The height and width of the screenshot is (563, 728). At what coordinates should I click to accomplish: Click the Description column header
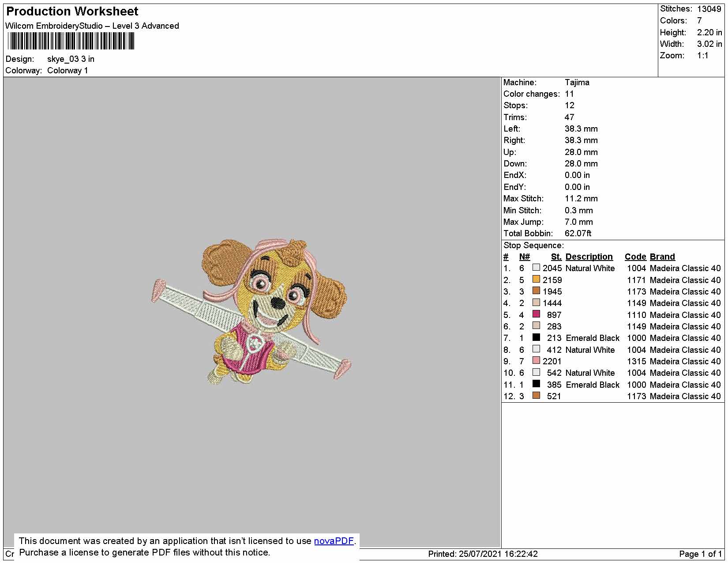coord(589,257)
